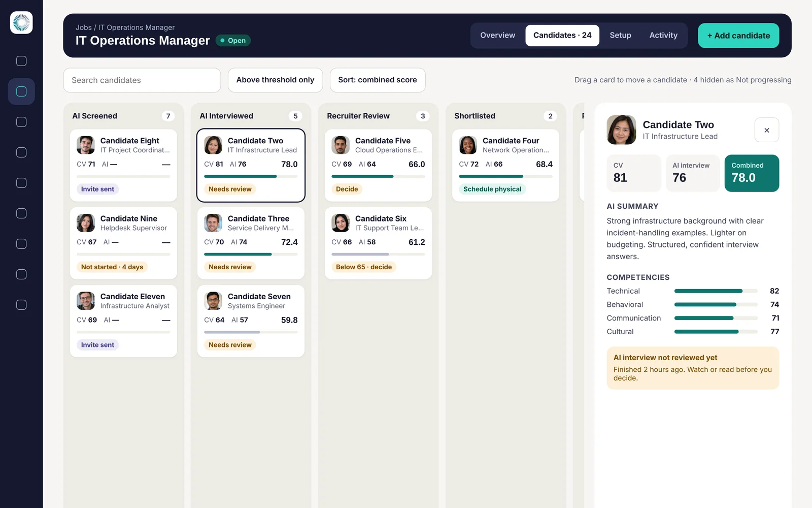The image size is (812, 508).
Task: Click Decide tag on Candidate Five
Action: point(347,189)
